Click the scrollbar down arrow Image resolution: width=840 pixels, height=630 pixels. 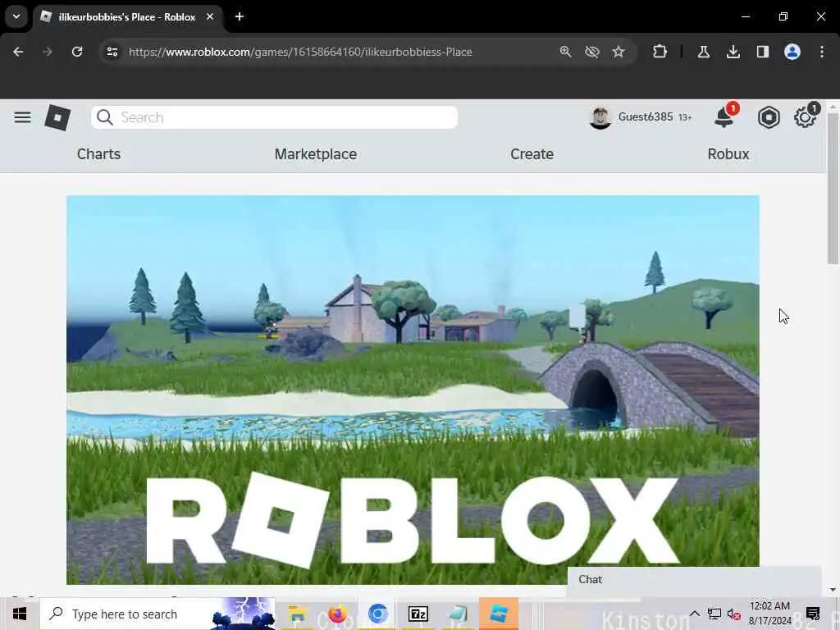point(833,589)
